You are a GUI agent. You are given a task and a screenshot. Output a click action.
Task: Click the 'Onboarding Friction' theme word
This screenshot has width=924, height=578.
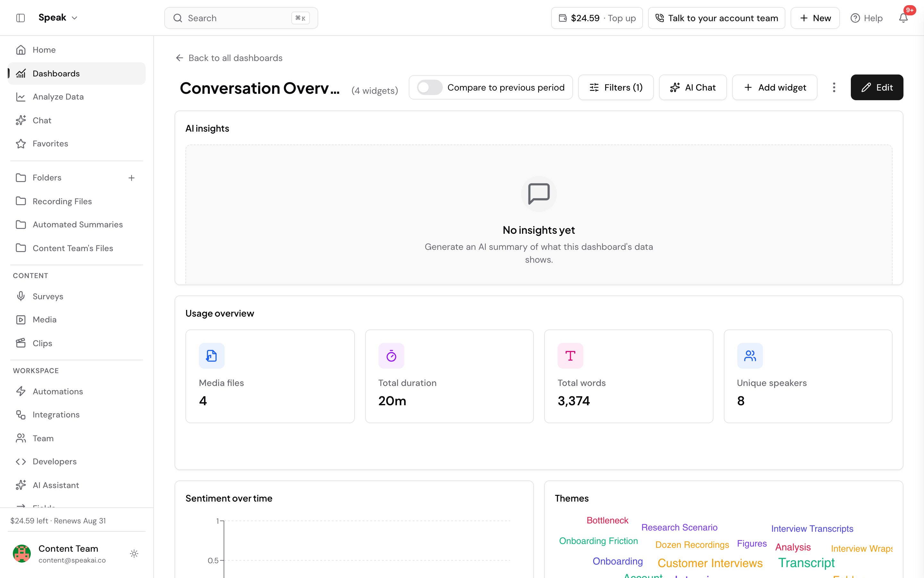(x=598, y=541)
